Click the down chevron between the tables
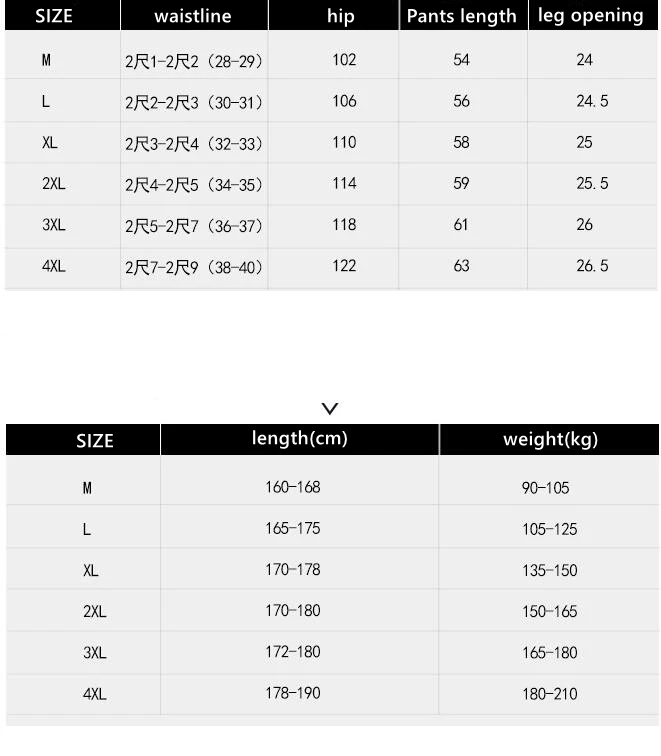Image resolution: width=661 pixels, height=756 pixels. (x=330, y=408)
